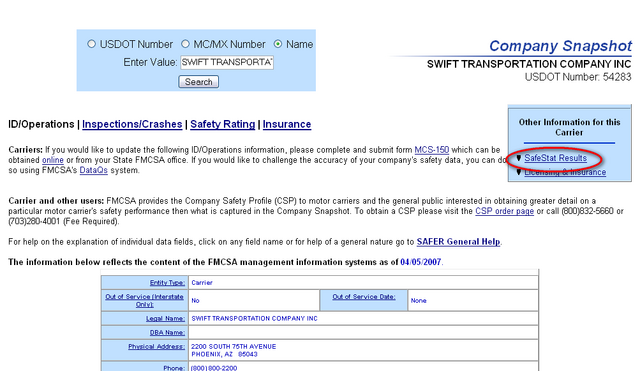Viewport: 640px width, 371px height.
Task: Open the DataQs system link
Action: 93,170
